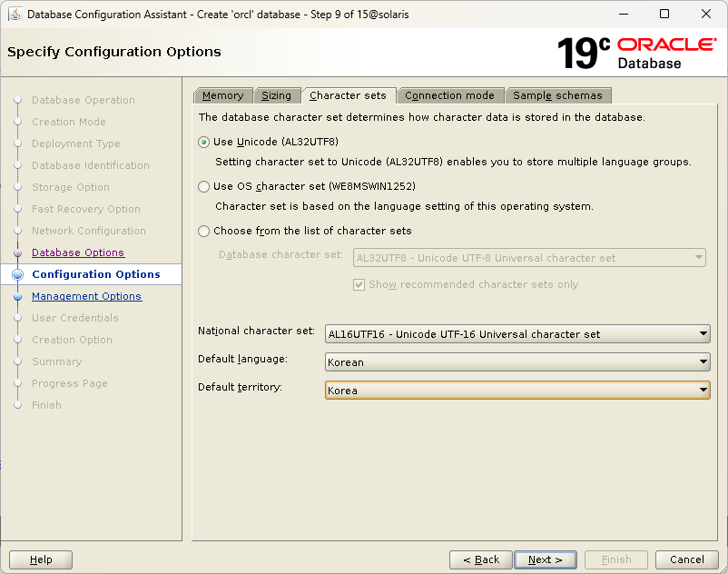Cancel the database creation wizard
The image size is (728, 574).
point(687,559)
